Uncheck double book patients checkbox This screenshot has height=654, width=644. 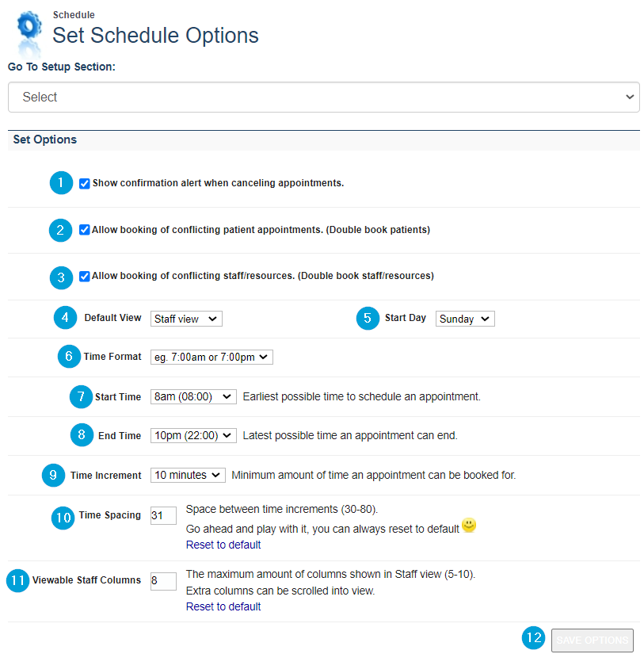(x=85, y=230)
